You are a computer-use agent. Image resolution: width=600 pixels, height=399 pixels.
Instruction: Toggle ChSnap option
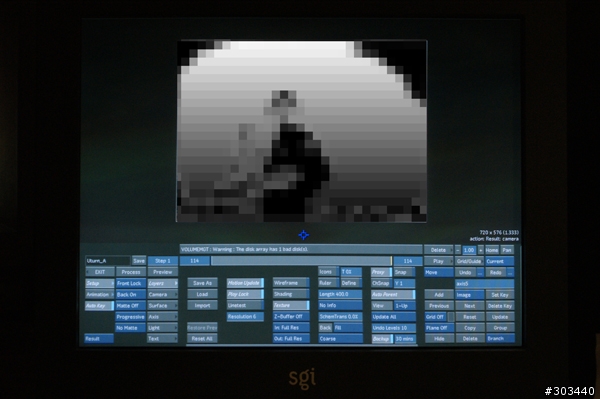coord(381,283)
